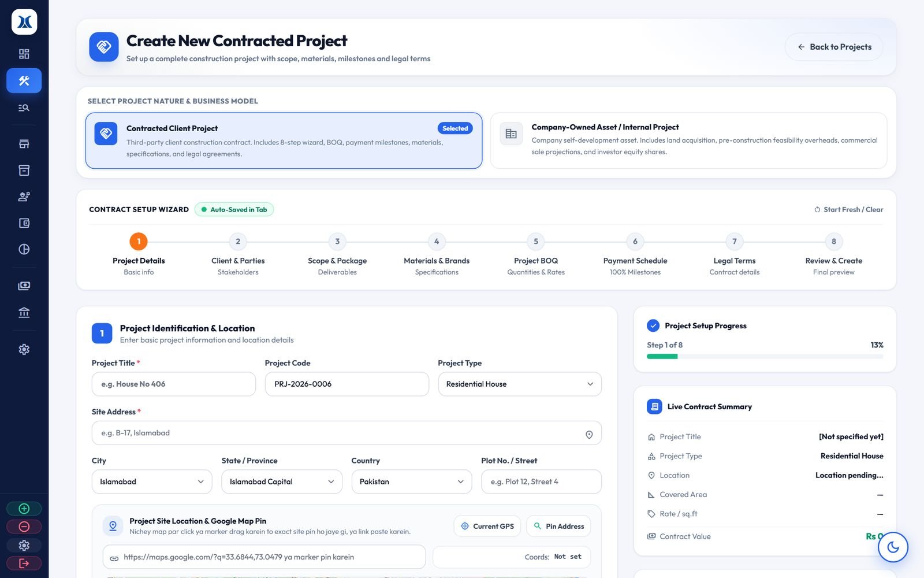Open the upper settings gear icon in sidebar
Screen dimensions: 924x578
point(24,349)
